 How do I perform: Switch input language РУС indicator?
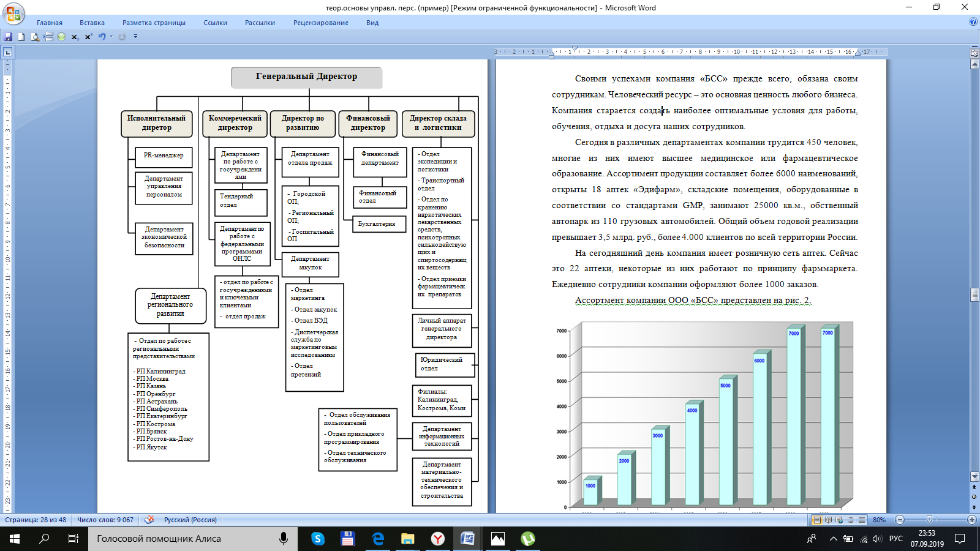(896, 539)
